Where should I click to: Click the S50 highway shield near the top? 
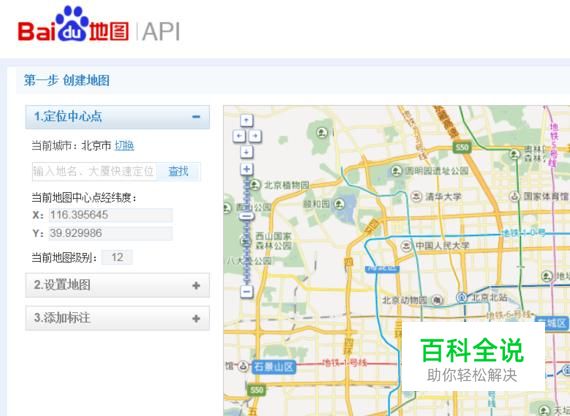462,147
